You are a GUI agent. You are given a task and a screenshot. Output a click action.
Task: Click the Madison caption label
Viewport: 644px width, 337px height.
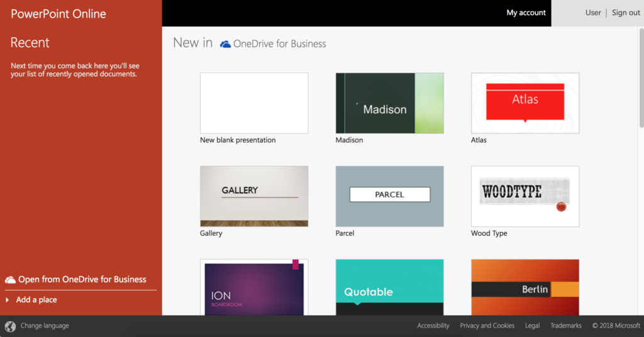tap(349, 140)
